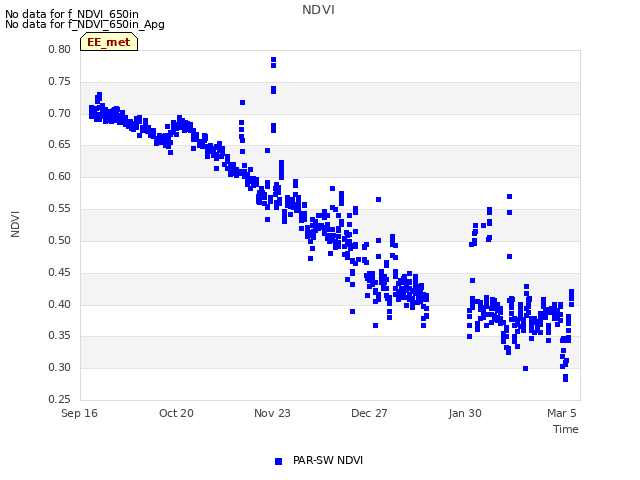Image resolution: width=640 pixels, height=480 pixels.
Task: Click the 0.65 y-axis tick label
Action: tap(59, 144)
